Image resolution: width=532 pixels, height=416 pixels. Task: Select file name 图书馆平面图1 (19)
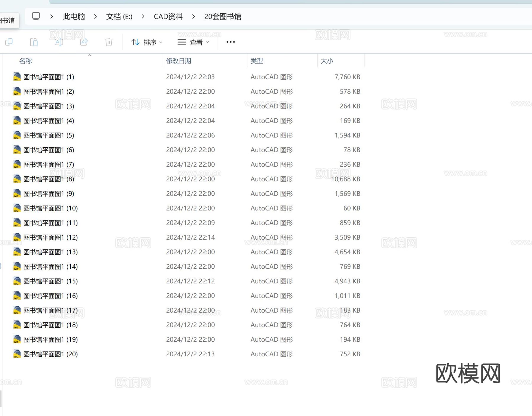51,339
